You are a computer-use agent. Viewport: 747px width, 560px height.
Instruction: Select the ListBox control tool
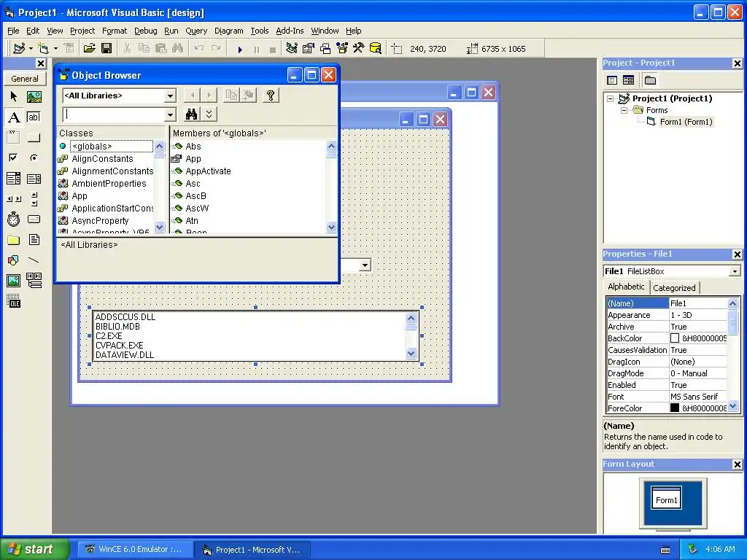(x=34, y=179)
